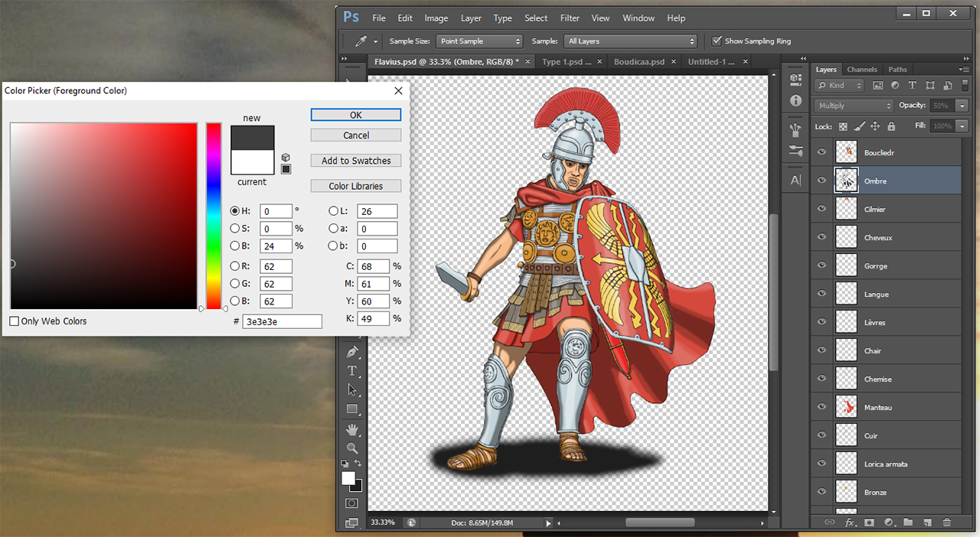Filter layers by smart object icon

[948, 86]
